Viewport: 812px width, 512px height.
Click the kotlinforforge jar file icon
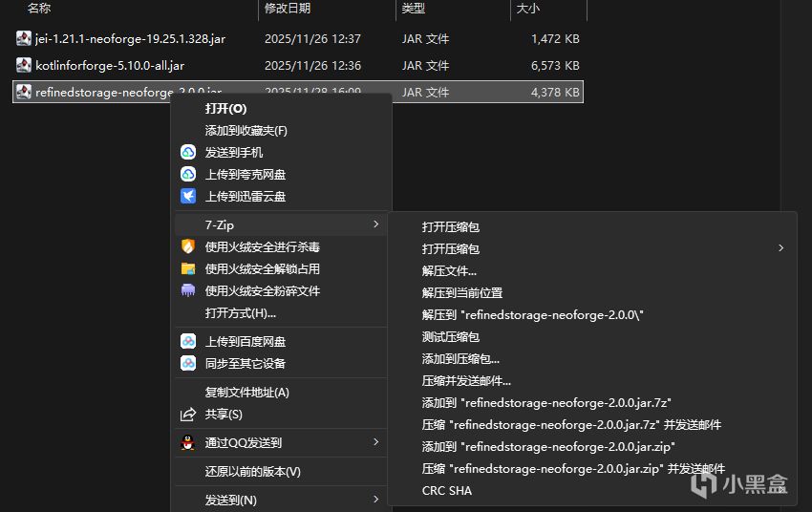[24, 65]
